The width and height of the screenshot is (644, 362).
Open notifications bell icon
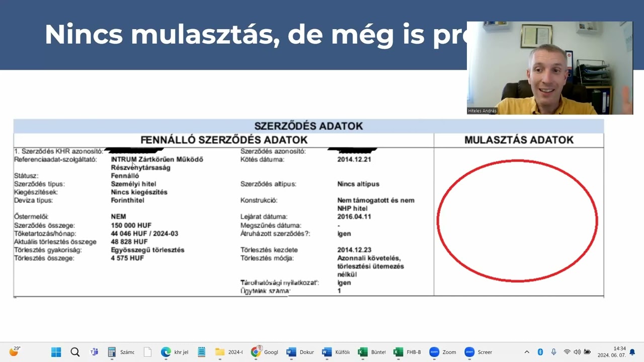(x=632, y=352)
